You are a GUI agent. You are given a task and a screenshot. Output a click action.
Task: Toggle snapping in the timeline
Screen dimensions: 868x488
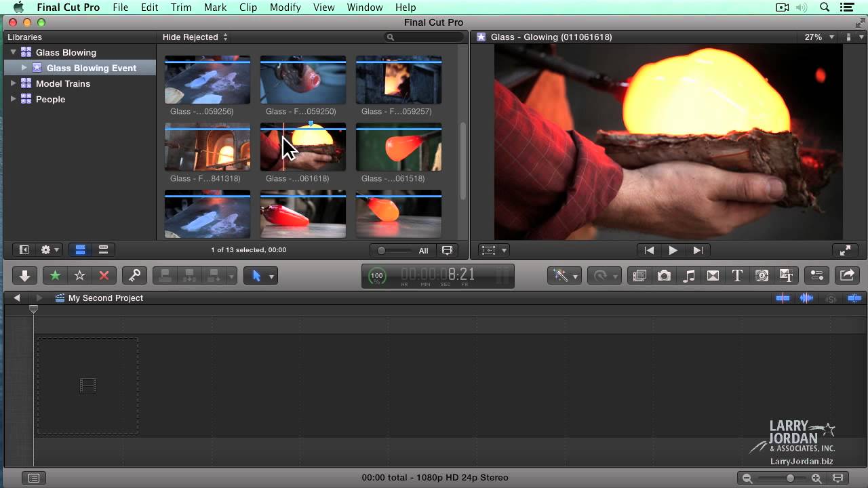[x=854, y=298]
